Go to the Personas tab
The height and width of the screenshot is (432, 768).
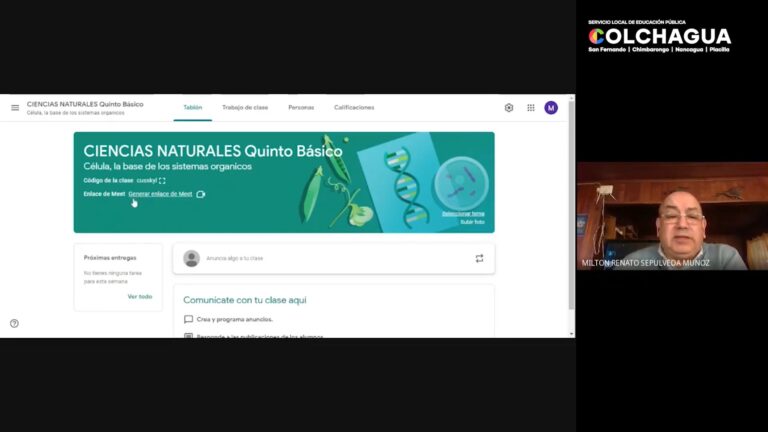pos(301,107)
